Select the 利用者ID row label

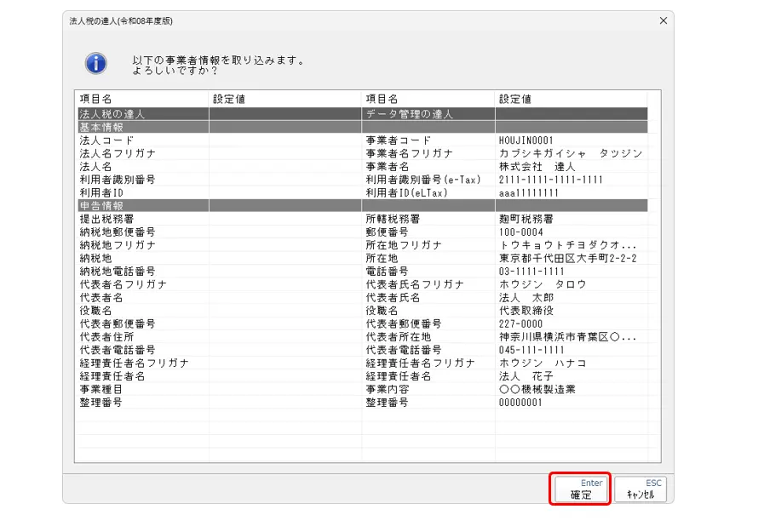[101, 192]
